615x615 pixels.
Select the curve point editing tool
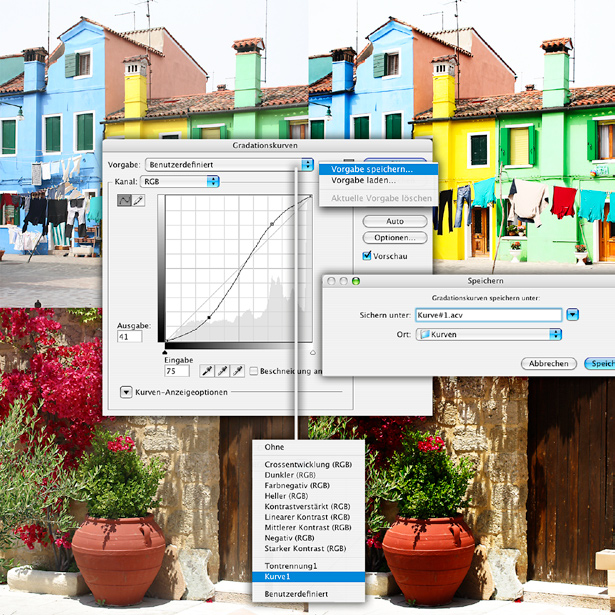coord(124,200)
